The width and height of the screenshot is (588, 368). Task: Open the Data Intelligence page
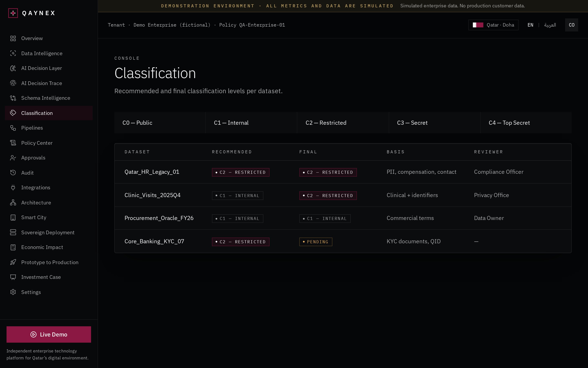point(49,53)
